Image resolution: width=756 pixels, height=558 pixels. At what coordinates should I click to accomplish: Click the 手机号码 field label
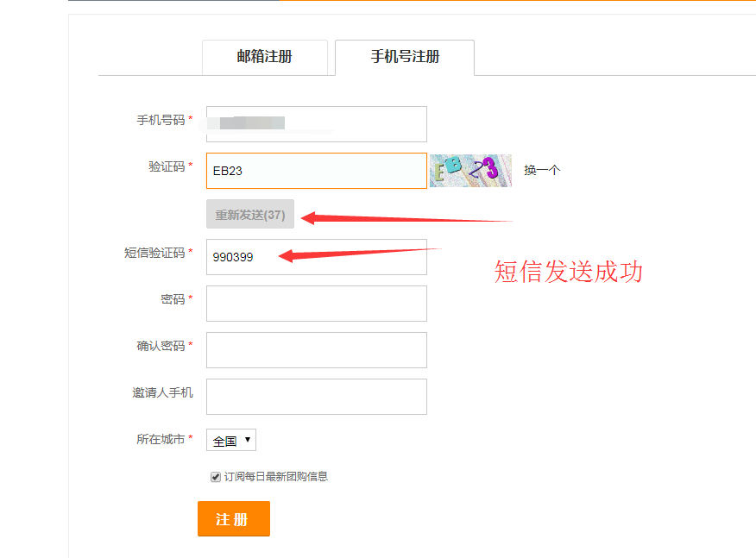161,121
